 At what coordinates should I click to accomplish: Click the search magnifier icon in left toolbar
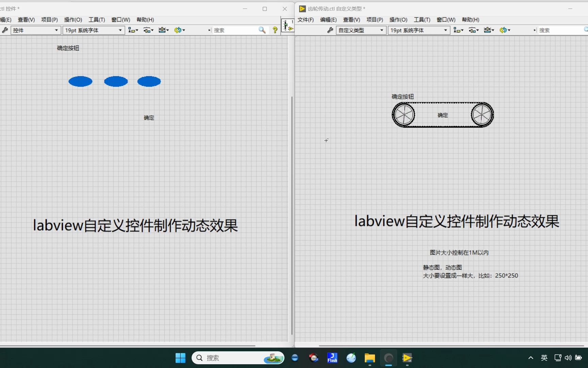262,30
